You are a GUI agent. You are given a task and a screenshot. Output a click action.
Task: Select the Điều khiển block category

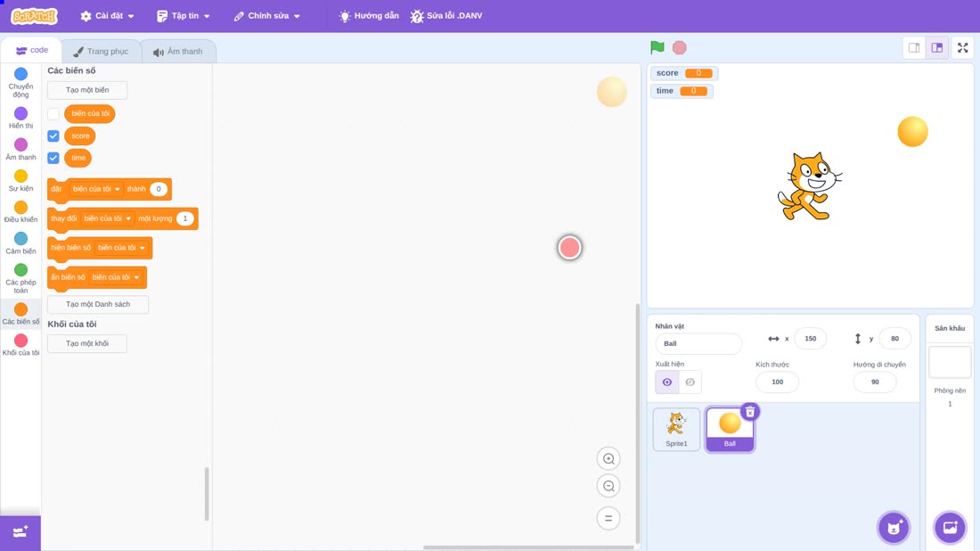(20, 211)
